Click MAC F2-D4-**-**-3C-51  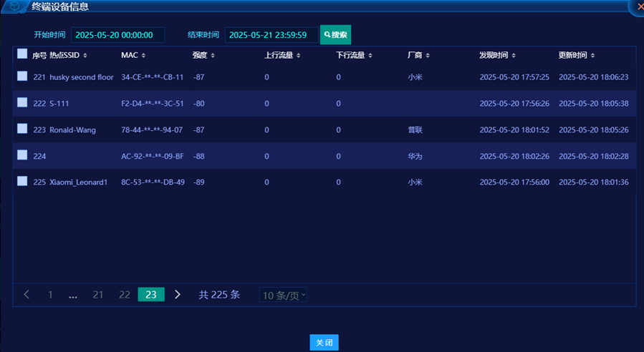tap(153, 104)
